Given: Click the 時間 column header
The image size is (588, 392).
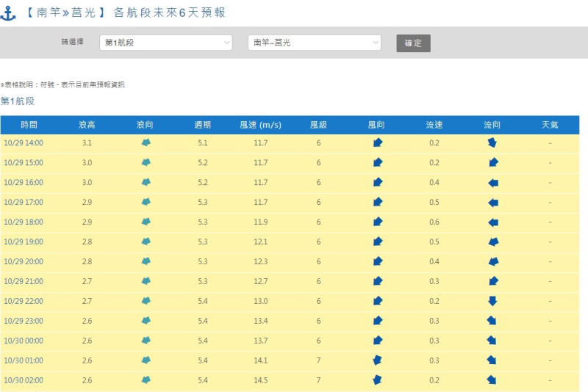Looking at the screenshot, I should pos(29,125).
